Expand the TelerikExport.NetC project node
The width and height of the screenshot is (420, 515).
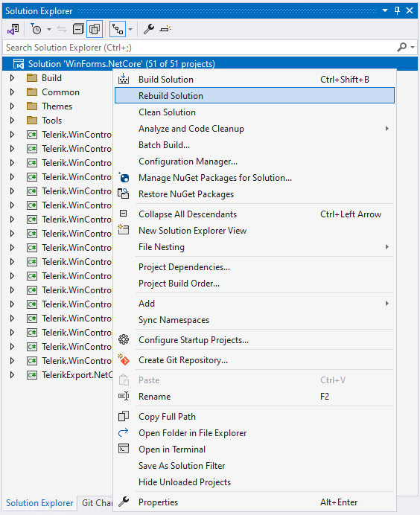pyautogui.click(x=12, y=375)
